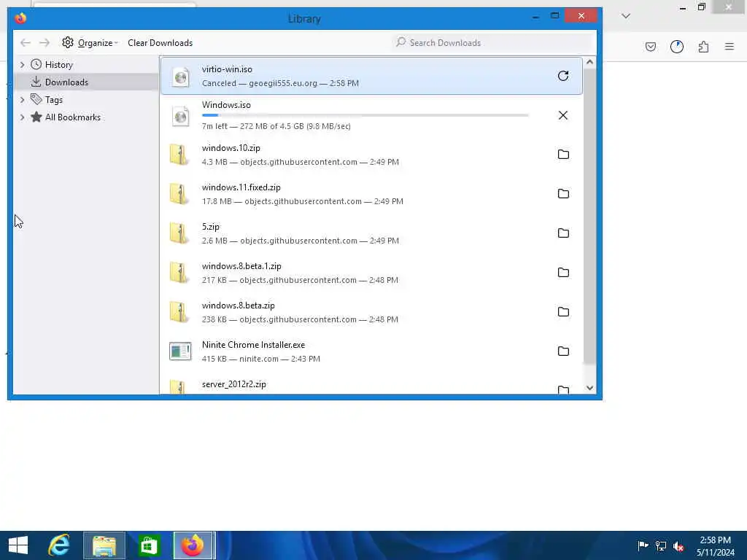Viewport: 747px width, 560px height.
Task: Open the Action Center flag icon
Action: 643,545
